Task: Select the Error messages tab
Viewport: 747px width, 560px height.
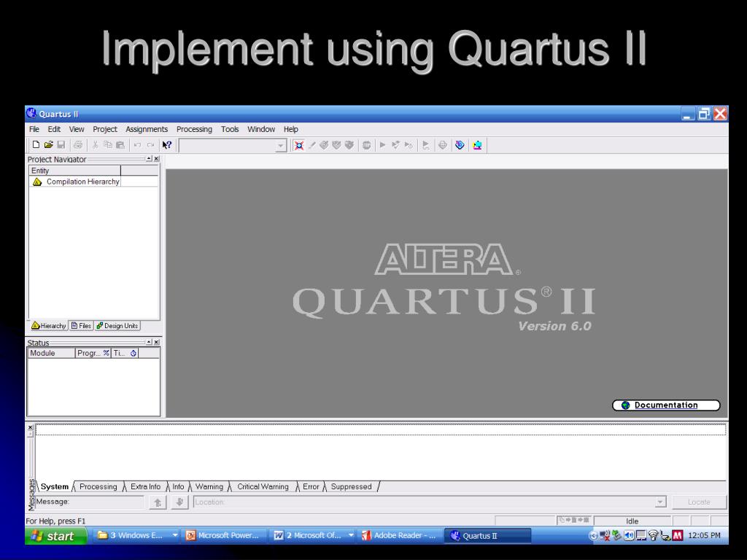Action: coord(311,486)
